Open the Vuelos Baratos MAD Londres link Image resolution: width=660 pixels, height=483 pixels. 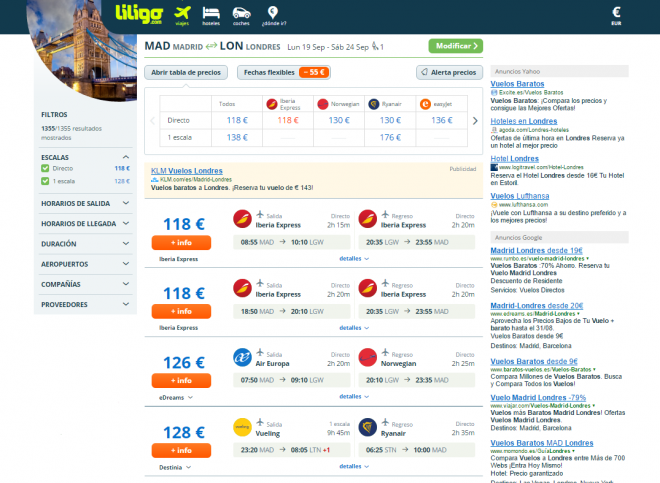[542, 443]
